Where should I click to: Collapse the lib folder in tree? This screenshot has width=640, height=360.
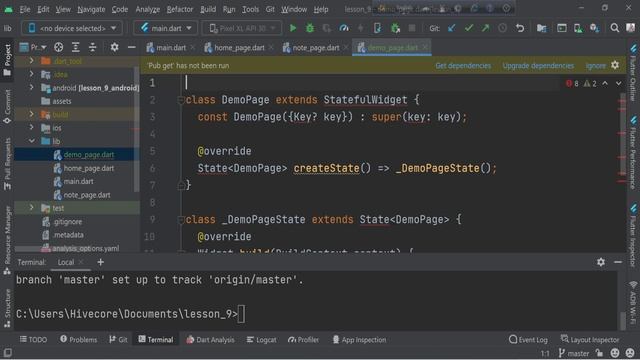coord(31,141)
